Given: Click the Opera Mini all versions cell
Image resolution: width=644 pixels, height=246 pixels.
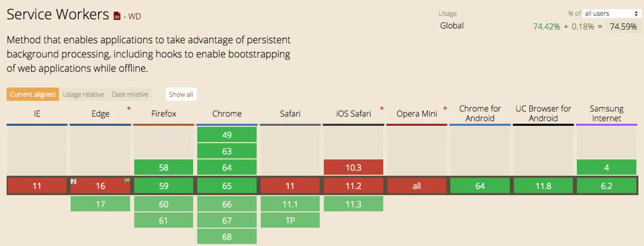Looking at the screenshot, I should coord(417,186).
